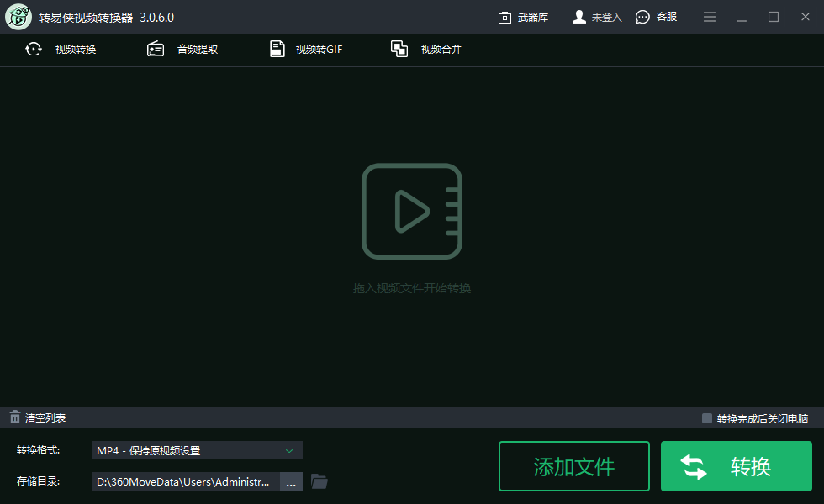
Task: Click the 添加文件 button
Action: [573, 466]
